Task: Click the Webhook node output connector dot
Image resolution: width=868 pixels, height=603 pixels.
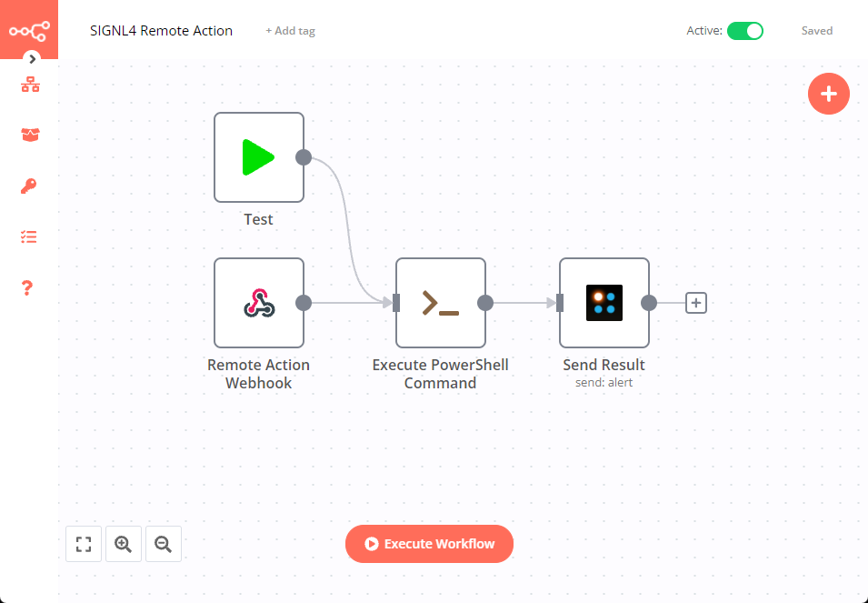Action: (x=304, y=303)
